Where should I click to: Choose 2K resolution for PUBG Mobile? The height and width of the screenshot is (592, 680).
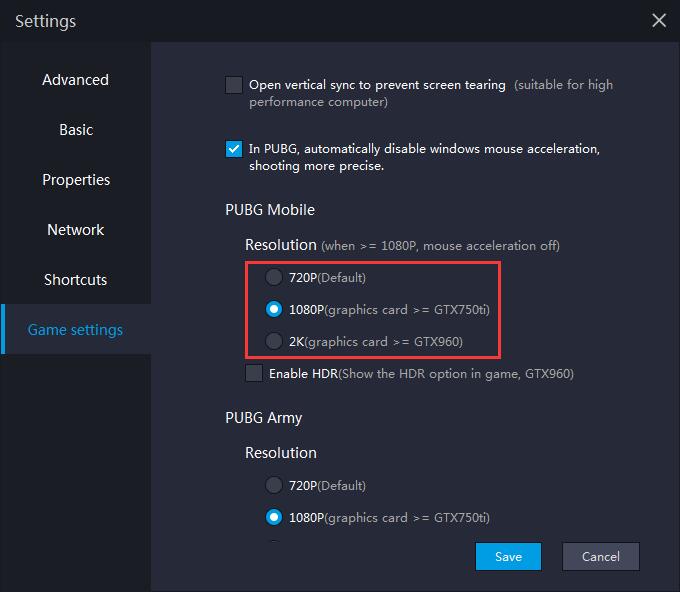tap(274, 341)
